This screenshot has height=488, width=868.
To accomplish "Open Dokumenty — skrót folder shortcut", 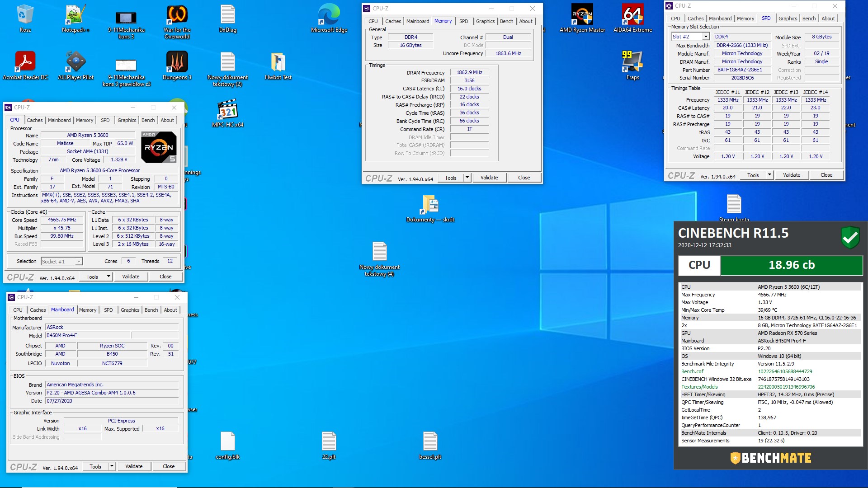I will [430, 208].
